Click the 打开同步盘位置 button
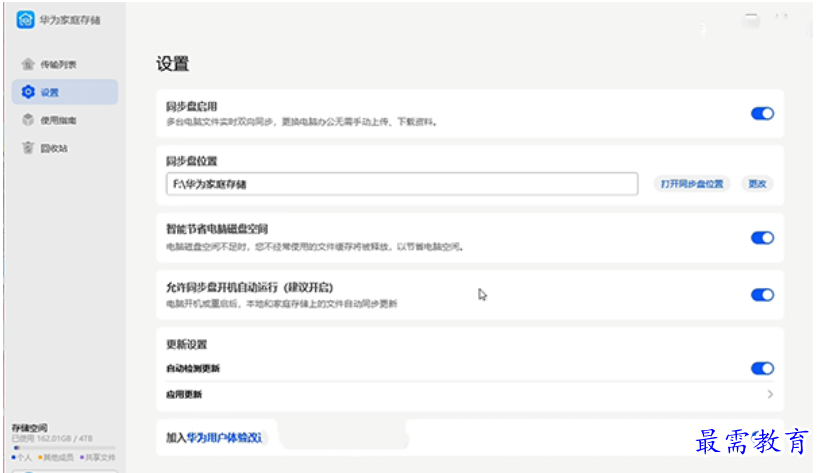This screenshot has height=473, width=817. 691,184
